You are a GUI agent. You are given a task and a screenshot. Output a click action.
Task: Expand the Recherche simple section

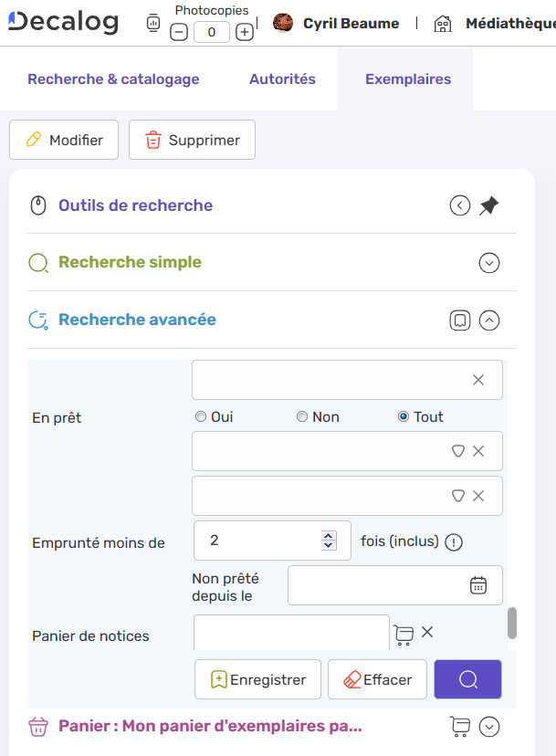pos(488,263)
